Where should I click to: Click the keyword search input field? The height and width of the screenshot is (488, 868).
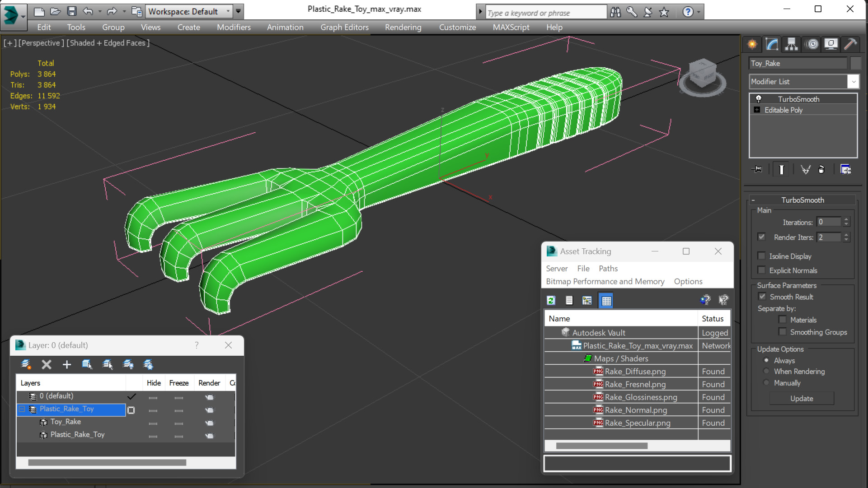545,13
